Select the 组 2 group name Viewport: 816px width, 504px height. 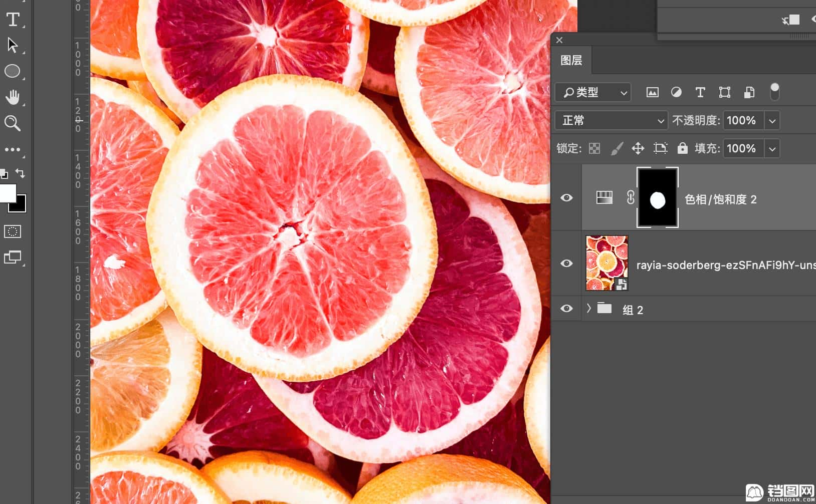(633, 310)
